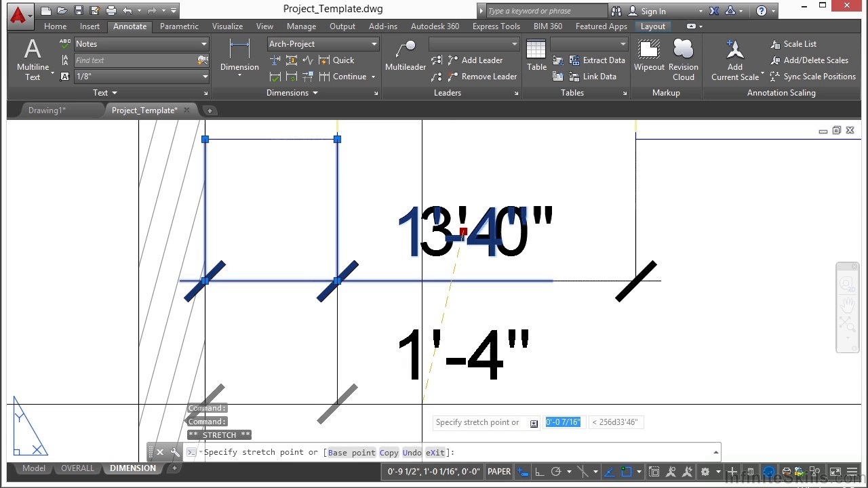Click Add/Delete Scales
The height and width of the screenshot is (488, 868).
(x=809, y=60)
